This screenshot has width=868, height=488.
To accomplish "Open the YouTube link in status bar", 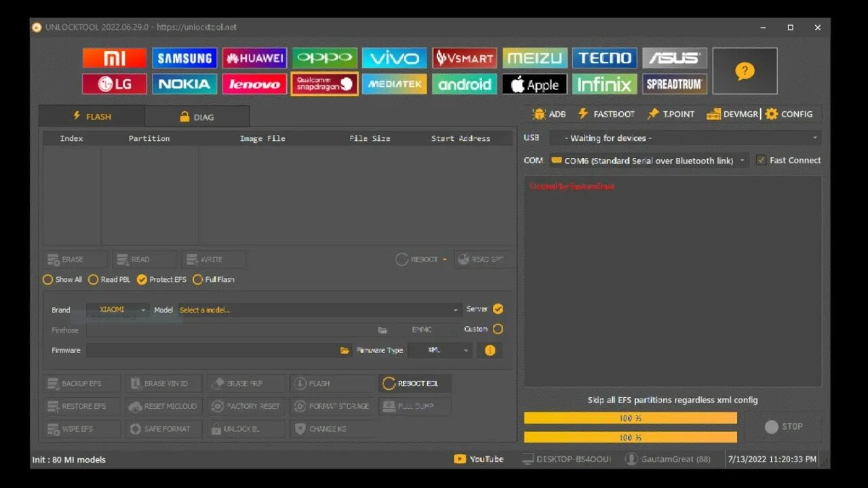I will tap(479, 459).
